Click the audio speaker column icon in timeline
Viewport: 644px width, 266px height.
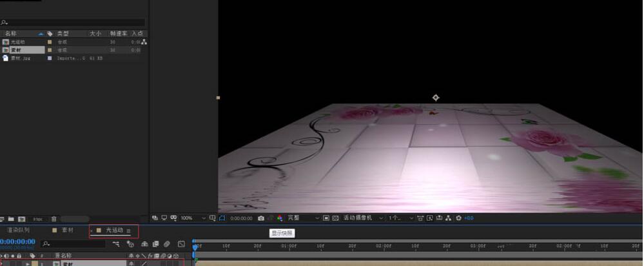[6, 256]
